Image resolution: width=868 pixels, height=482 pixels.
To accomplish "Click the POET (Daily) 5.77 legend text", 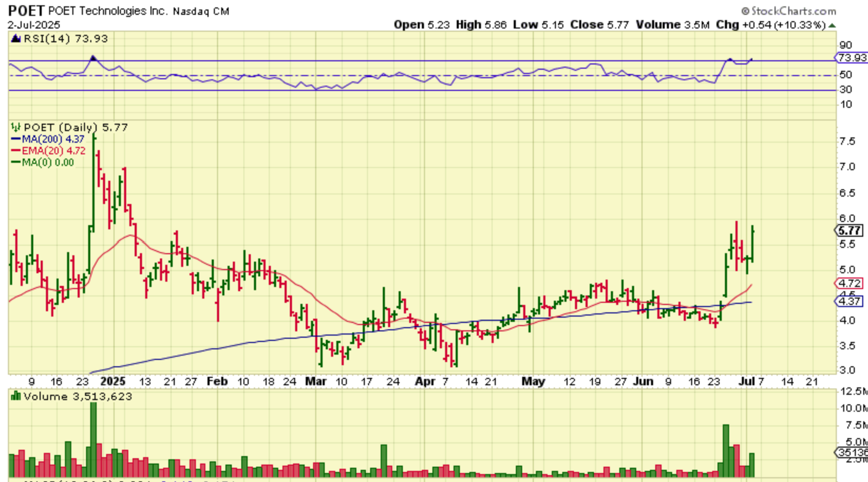I will (76, 127).
